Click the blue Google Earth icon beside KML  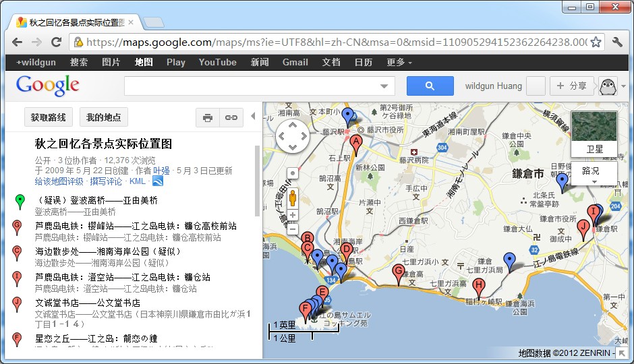[x=158, y=181]
